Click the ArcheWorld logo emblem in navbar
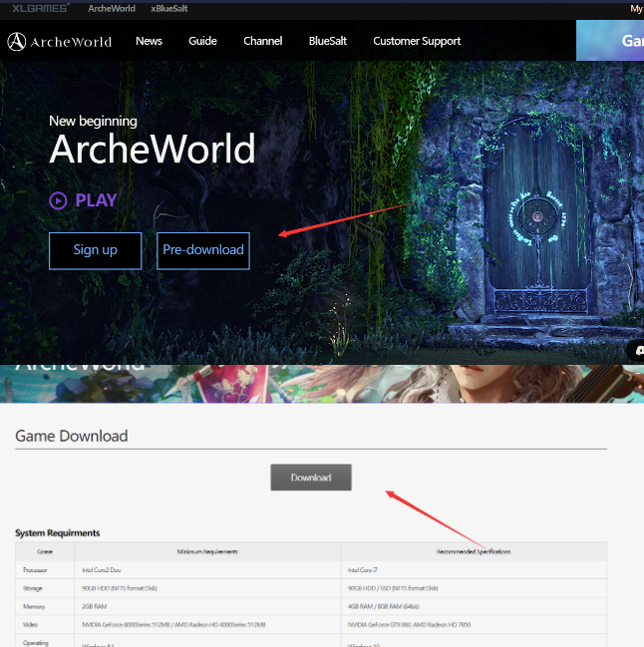Image resolution: width=644 pixels, height=647 pixels. [17, 41]
